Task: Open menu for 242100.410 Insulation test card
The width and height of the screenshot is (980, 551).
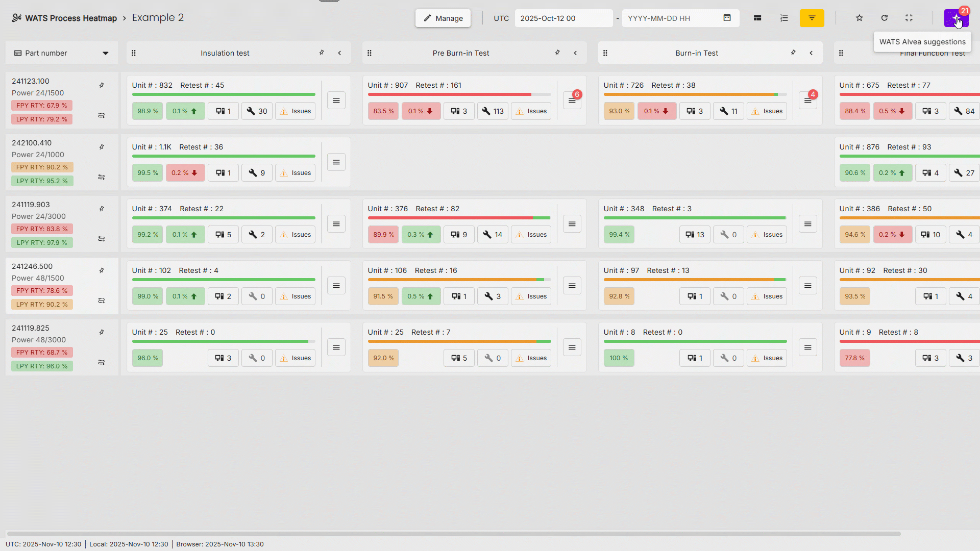Action: pos(336,162)
